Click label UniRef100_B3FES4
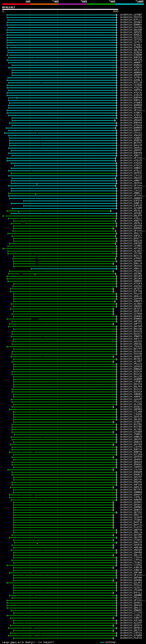 (131, 201)
